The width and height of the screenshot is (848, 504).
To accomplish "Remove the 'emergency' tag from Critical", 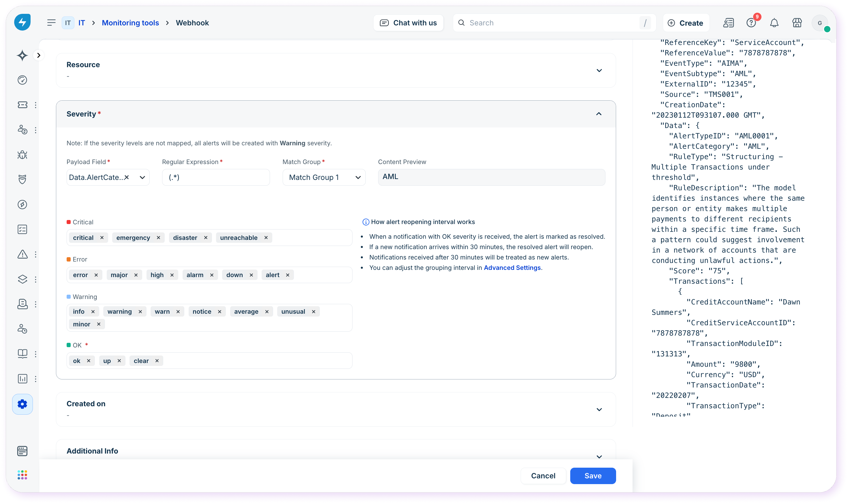I will [x=158, y=238].
